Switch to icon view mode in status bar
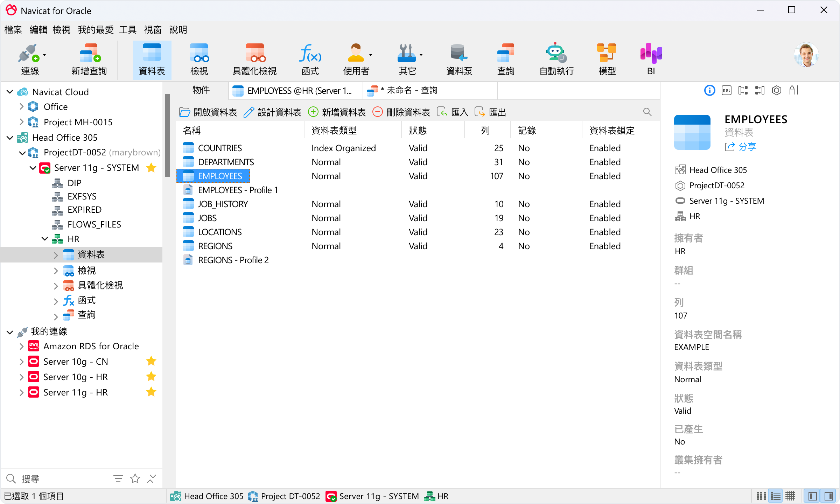The image size is (840, 504). 761,496
